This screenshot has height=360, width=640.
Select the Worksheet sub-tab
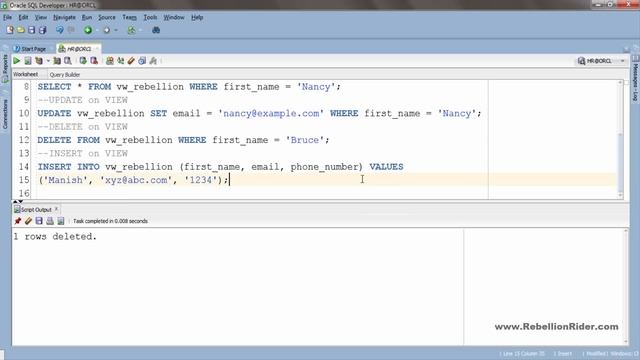coord(25,74)
